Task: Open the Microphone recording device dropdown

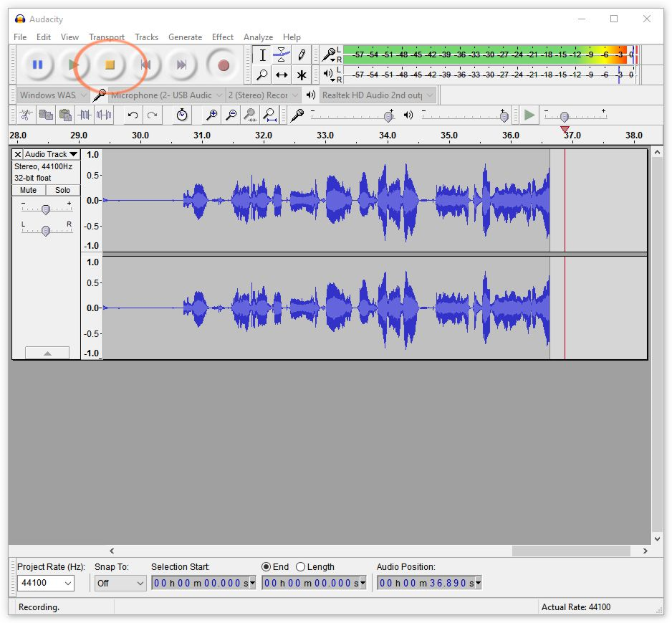Action: [166, 95]
